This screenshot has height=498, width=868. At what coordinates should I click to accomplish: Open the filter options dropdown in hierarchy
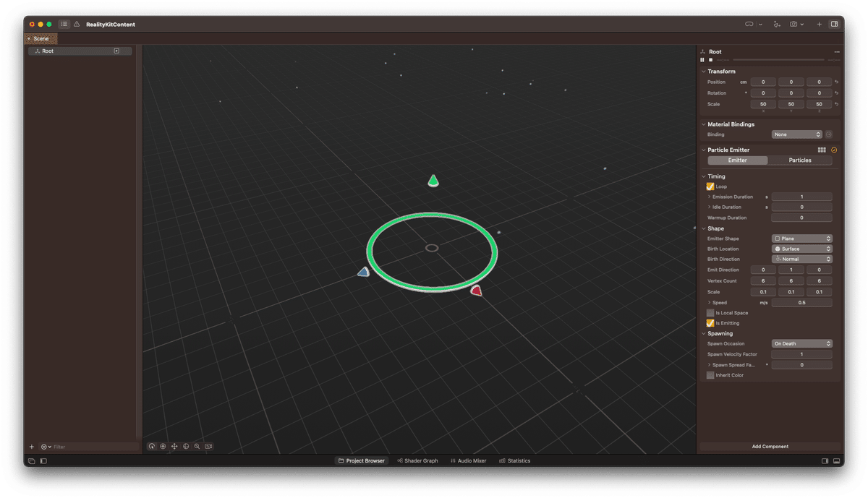pyautogui.click(x=46, y=447)
